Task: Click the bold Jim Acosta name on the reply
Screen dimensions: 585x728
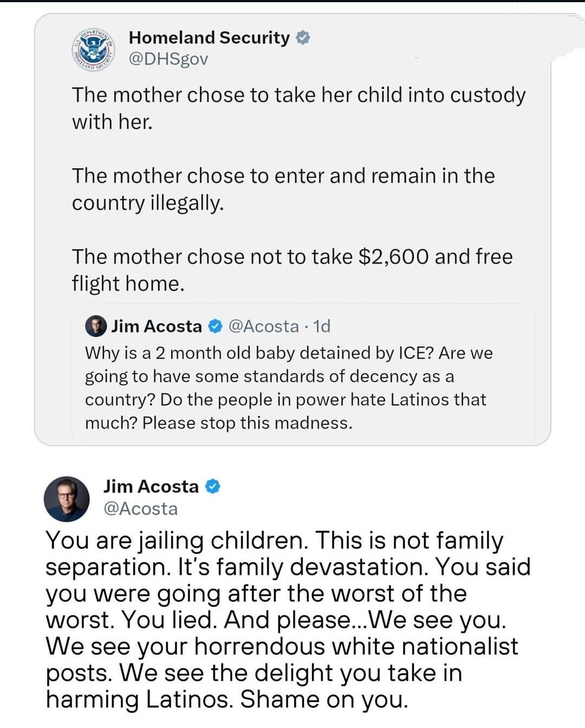Action: point(151,486)
